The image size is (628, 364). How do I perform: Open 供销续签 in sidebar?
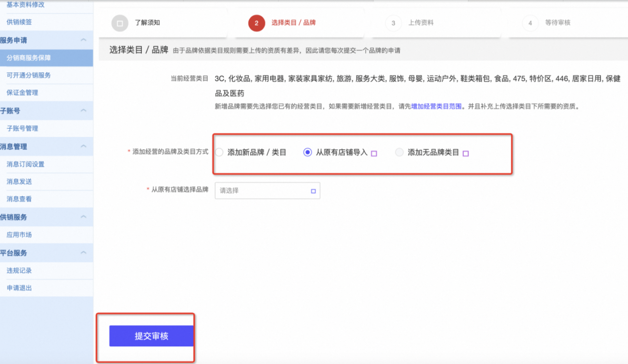[x=20, y=22]
